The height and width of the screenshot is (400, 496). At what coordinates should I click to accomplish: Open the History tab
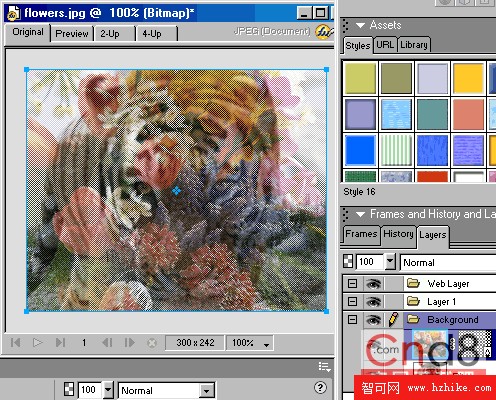click(x=398, y=234)
